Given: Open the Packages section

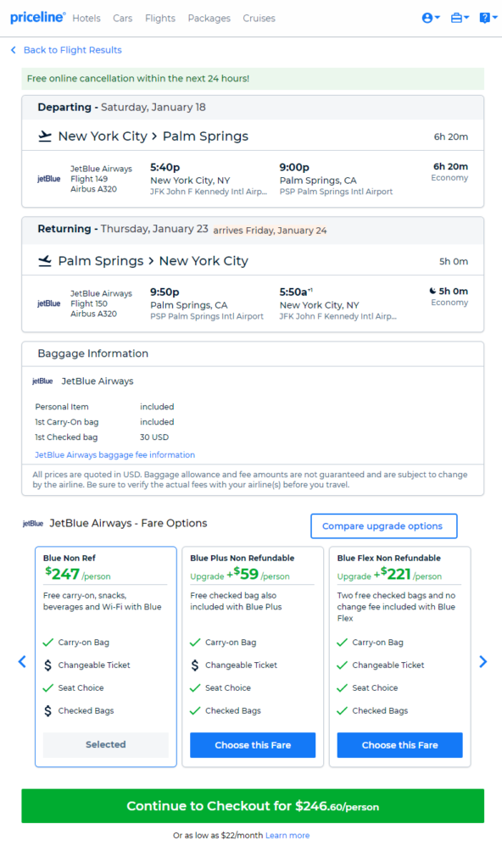Looking at the screenshot, I should point(209,19).
